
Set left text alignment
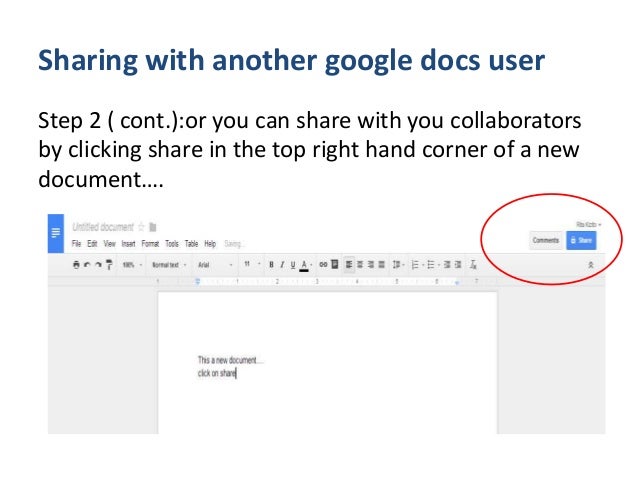pos(349,265)
